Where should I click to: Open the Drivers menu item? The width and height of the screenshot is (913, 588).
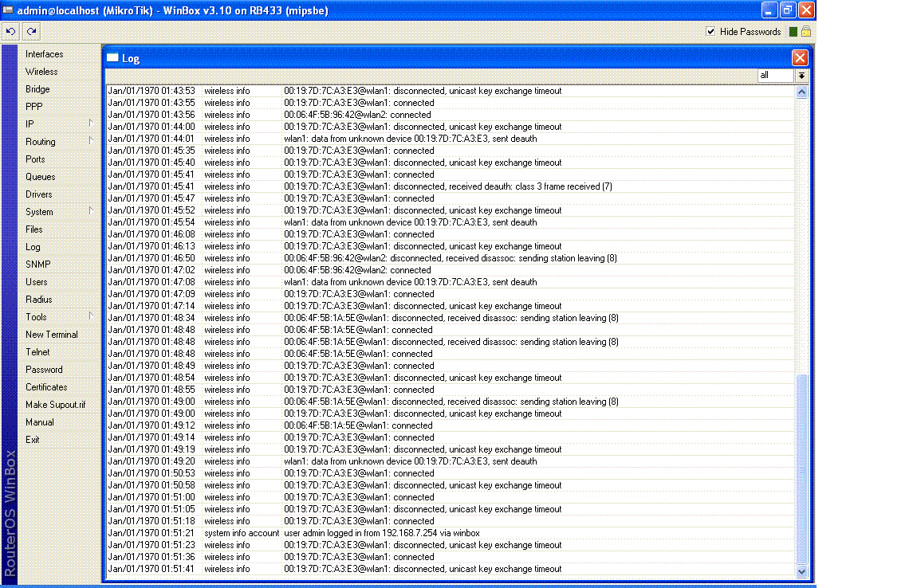(38, 194)
